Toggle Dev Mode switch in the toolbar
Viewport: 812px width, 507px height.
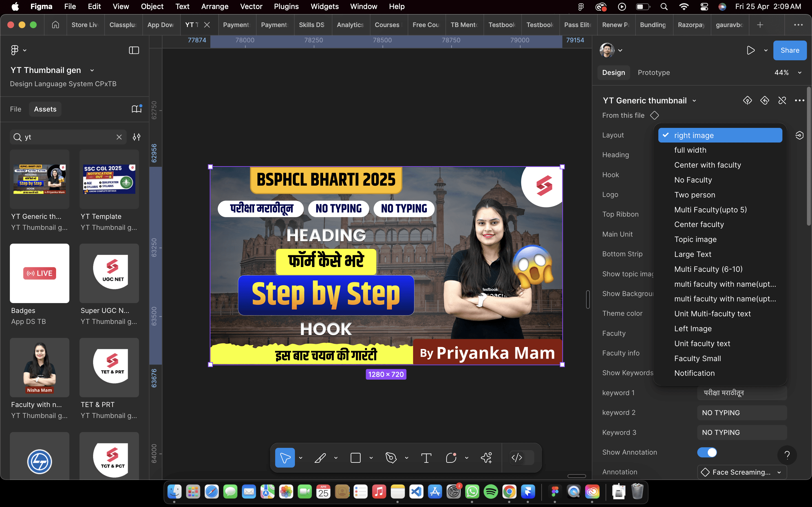[522, 458]
